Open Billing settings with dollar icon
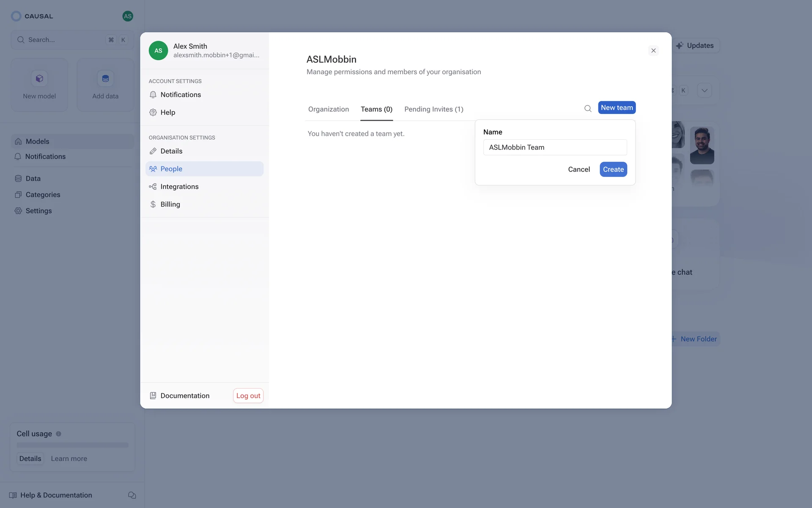The width and height of the screenshot is (812, 508). pyautogui.click(x=170, y=204)
